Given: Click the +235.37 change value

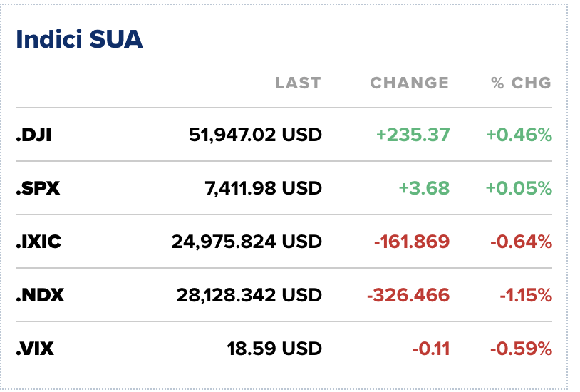Looking at the screenshot, I should 413,135.
